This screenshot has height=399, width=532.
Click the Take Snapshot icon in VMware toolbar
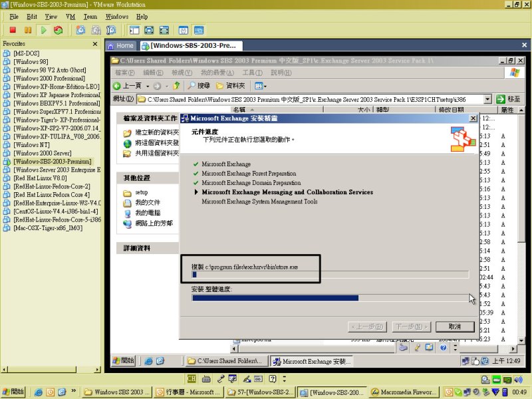[80, 30]
